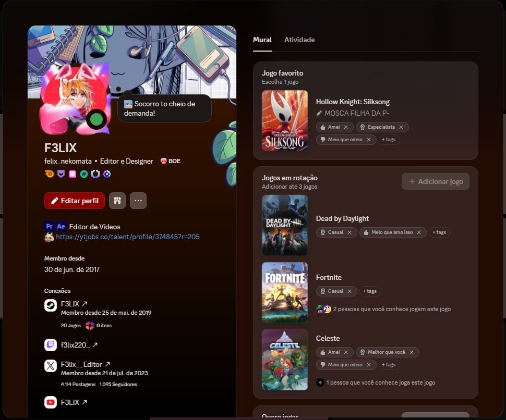Click the Fortnite cover art
The image size is (506, 420).
click(285, 292)
